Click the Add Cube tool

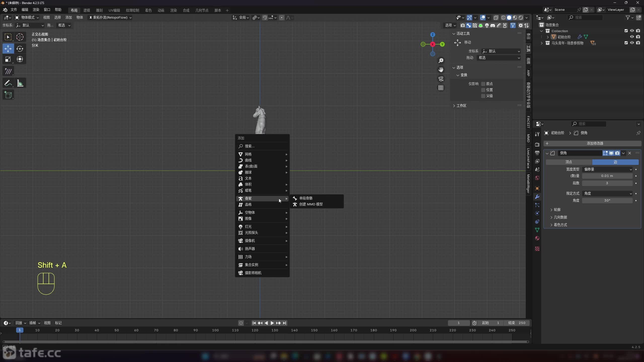tap(8, 95)
